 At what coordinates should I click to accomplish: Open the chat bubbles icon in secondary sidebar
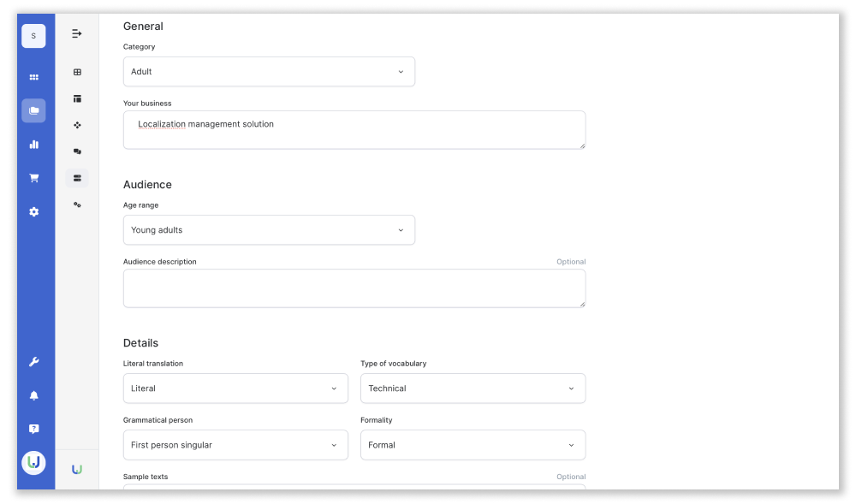point(77,151)
